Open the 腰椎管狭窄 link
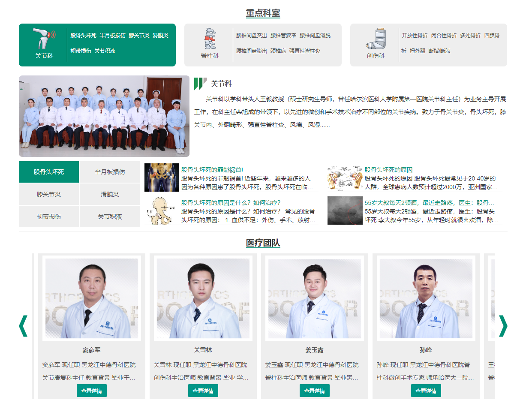532x403 pixels. click(283, 36)
